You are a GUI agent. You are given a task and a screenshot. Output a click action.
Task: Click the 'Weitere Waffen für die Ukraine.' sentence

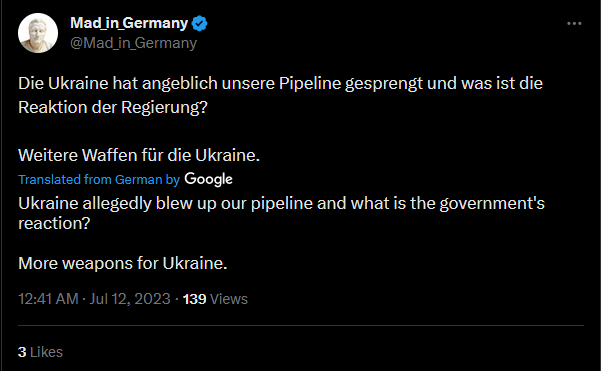139,155
